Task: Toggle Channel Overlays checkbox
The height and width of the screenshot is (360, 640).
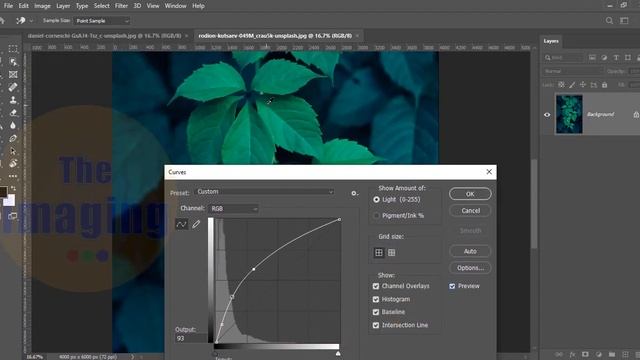Action: tap(376, 286)
